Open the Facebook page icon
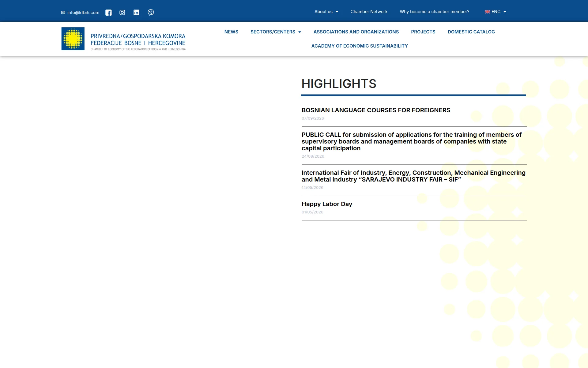 coord(108,13)
